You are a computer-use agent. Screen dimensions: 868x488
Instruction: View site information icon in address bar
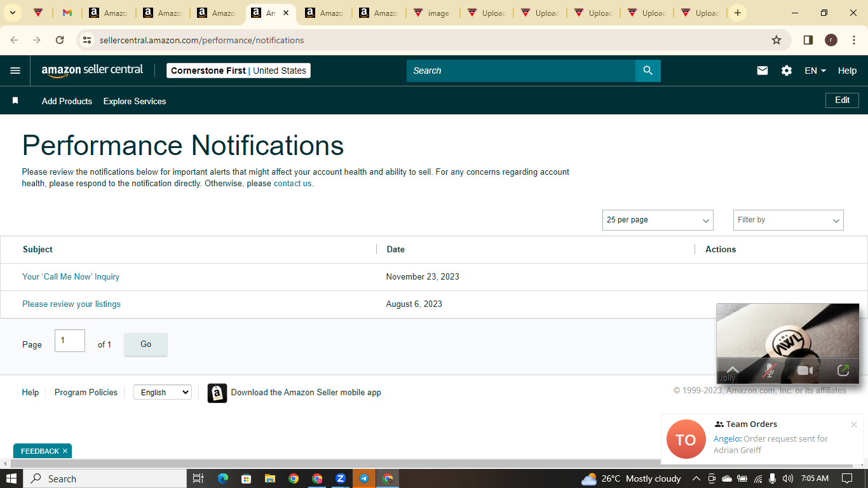point(88,40)
